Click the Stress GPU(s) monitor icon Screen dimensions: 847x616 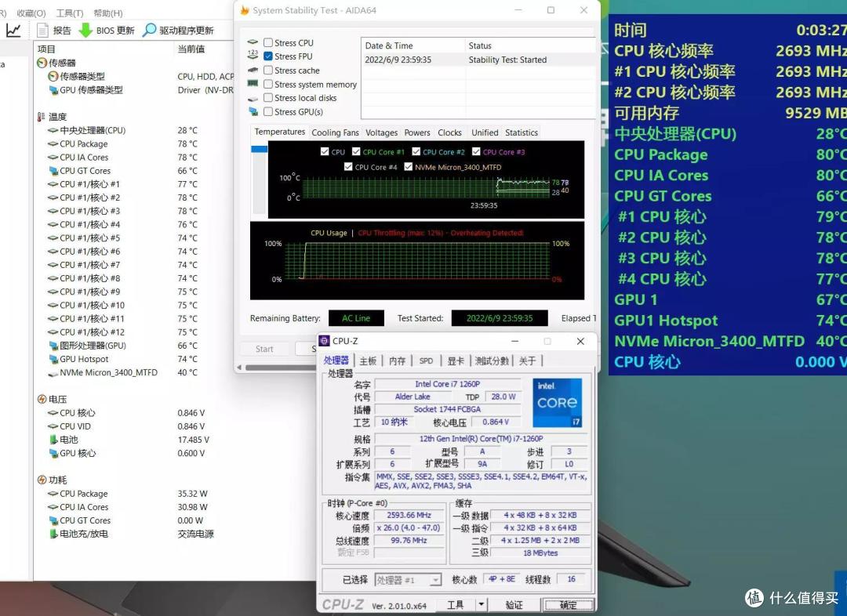253,112
